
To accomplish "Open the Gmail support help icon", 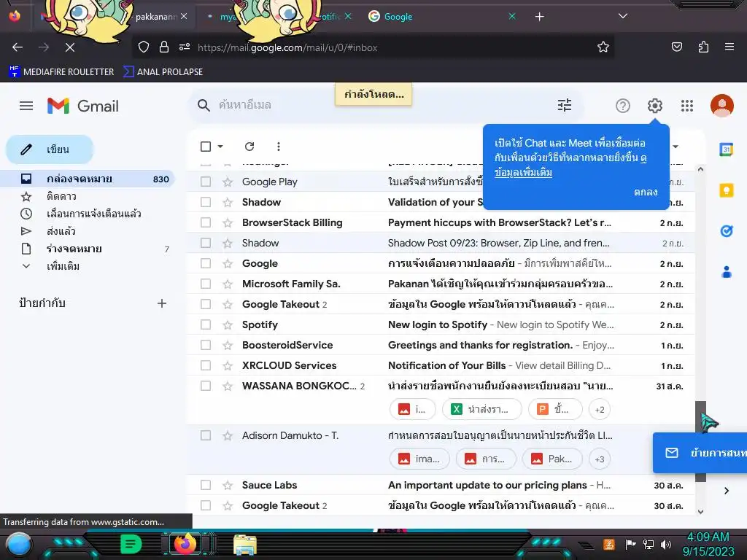I will point(623,106).
